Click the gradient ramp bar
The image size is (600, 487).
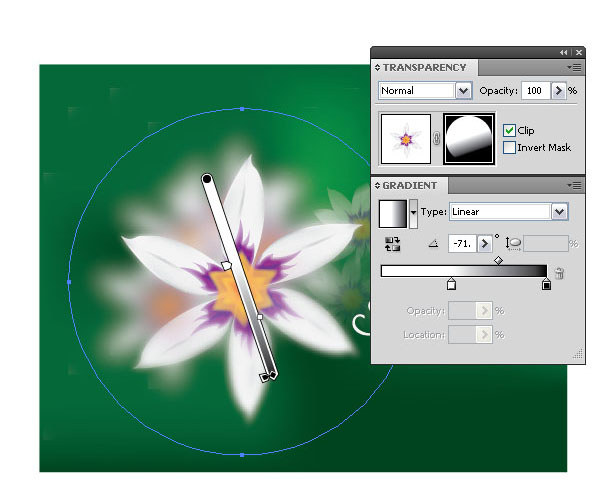pyautogui.click(x=464, y=271)
